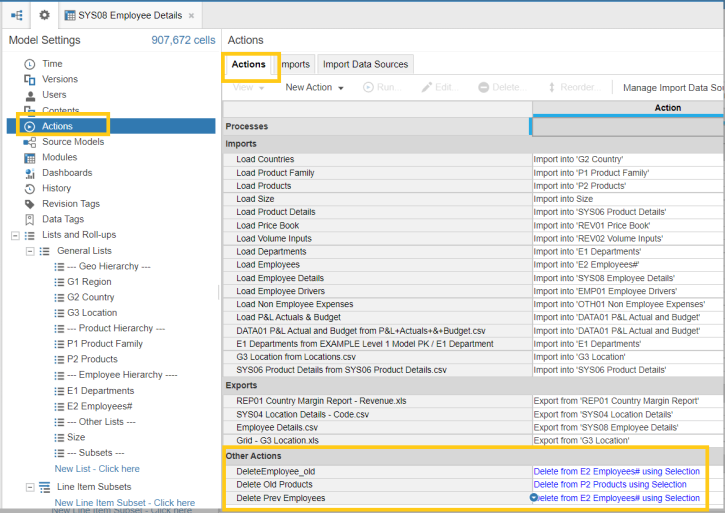725x513 pixels.
Task: Open dropdown on Delete Prev Employees action cell
Action: [x=534, y=498]
